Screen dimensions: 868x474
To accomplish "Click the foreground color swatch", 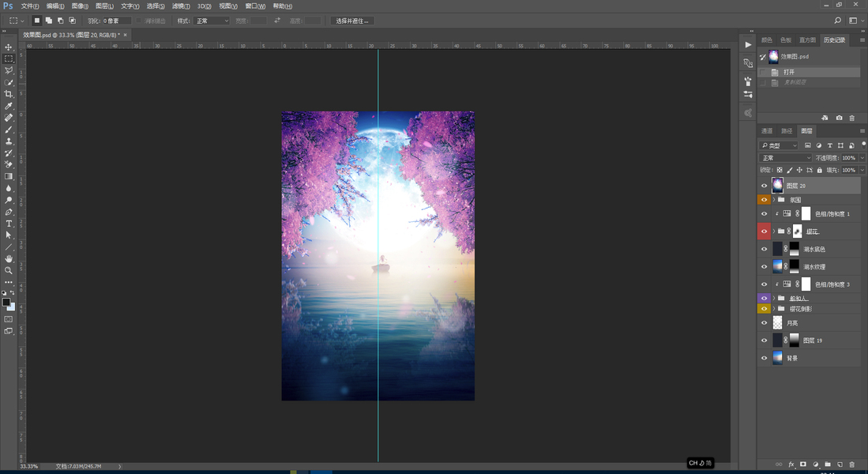I will click(x=6, y=303).
